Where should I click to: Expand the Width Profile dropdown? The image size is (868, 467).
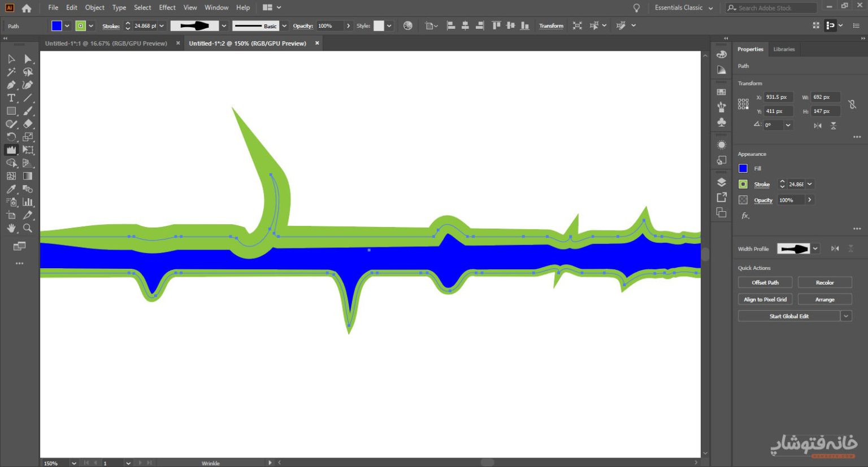click(815, 248)
